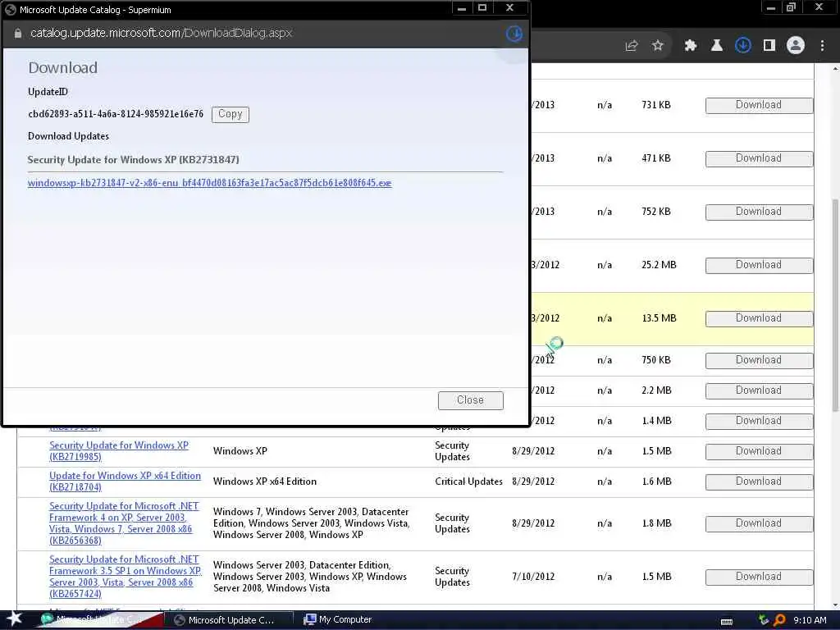Click the keyboard icon in the system tray
Image resolution: width=840 pixels, height=630 pixels.
[x=727, y=622]
